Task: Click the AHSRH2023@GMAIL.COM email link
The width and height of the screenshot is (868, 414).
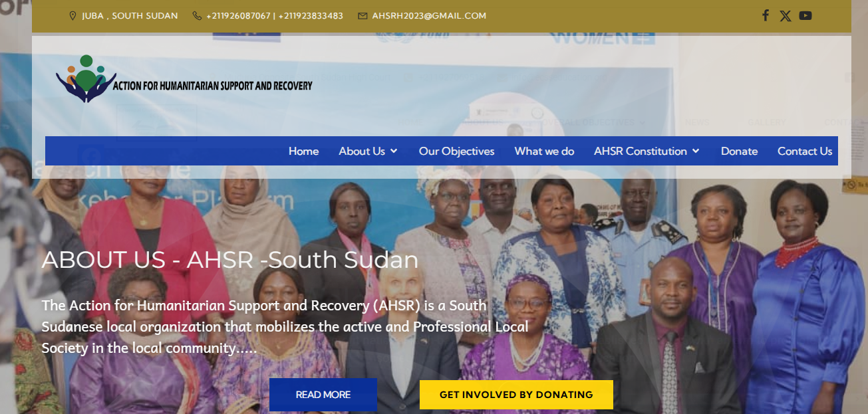Action: [x=429, y=15]
